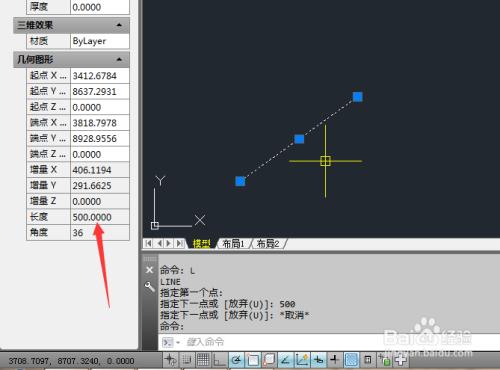Collapse the 三维效果 section

coord(119,25)
